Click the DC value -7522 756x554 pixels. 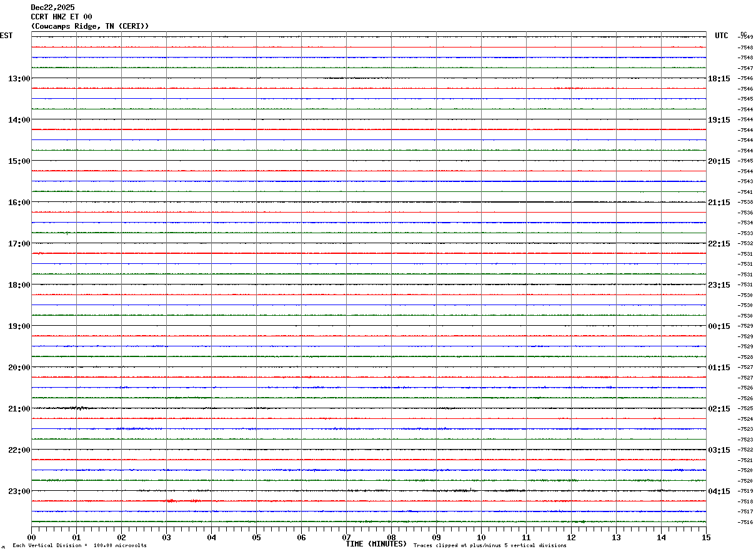point(745,450)
